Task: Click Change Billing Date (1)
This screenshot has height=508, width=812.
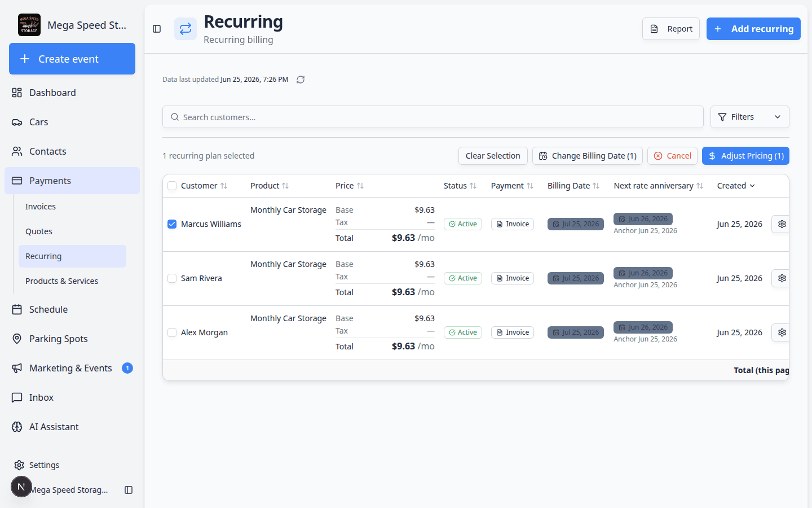Action: [588, 156]
